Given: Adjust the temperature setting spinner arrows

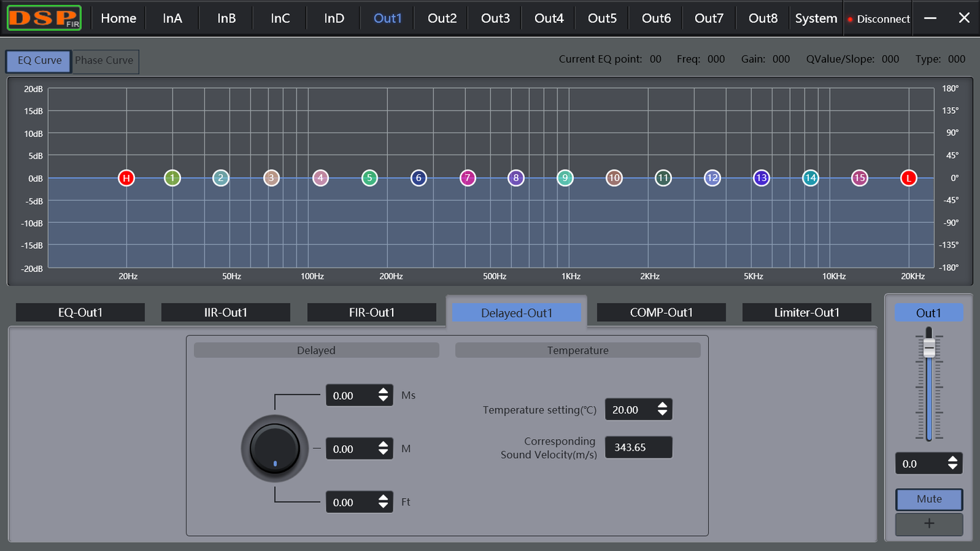Looking at the screenshot, I should click(662, 409).
